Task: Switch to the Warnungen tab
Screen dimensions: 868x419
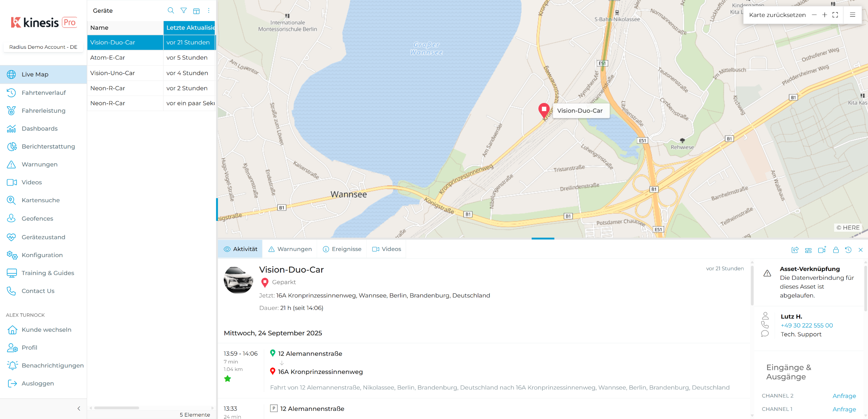Action: pos(290,249)
